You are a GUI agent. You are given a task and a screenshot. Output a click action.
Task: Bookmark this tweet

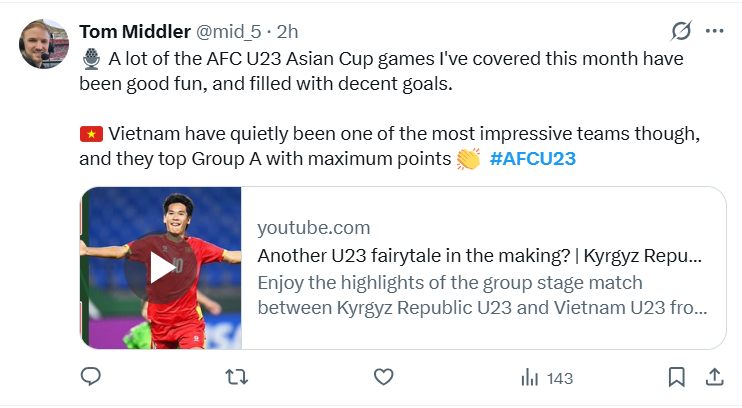(x=676, y=377)
